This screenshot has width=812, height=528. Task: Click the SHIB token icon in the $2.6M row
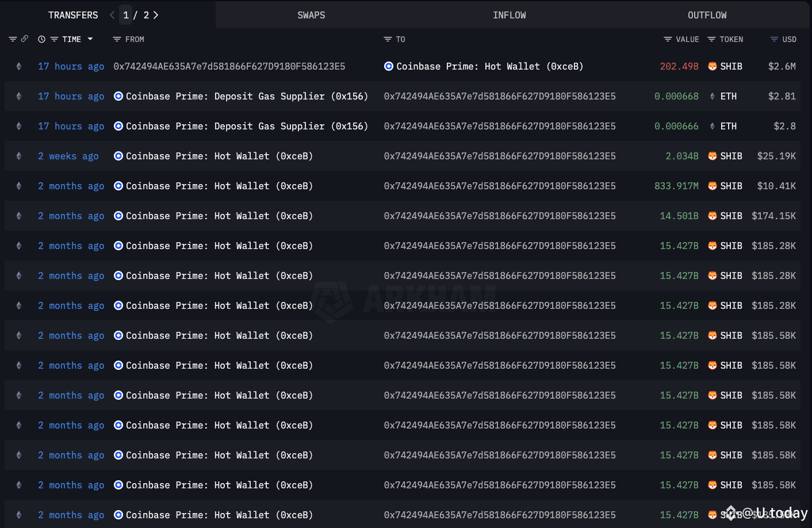point(713,66)
